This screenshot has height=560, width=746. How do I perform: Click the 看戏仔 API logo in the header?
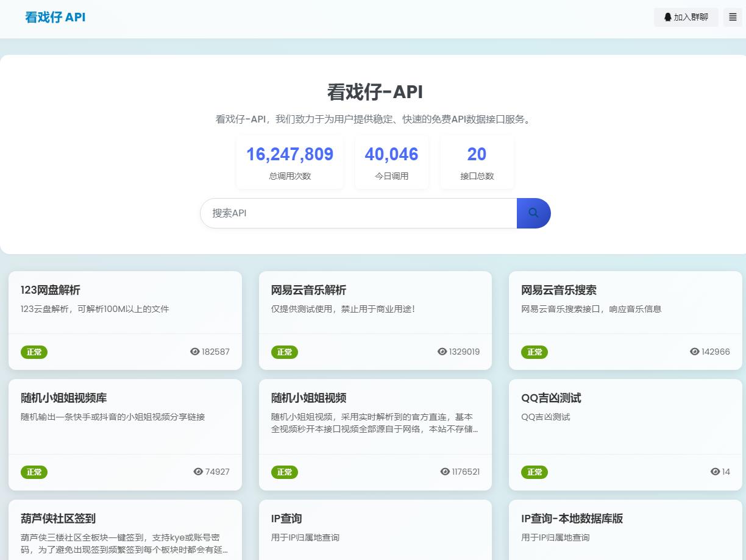pyautogui.click(x=55, y=17)
